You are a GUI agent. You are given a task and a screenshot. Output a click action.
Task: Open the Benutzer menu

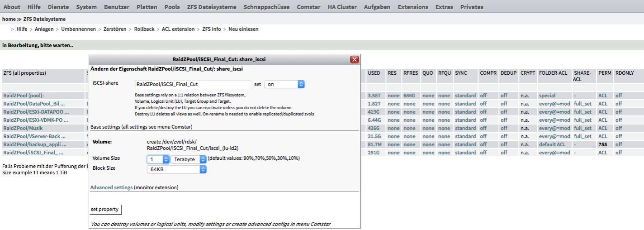tap(117, 7)
